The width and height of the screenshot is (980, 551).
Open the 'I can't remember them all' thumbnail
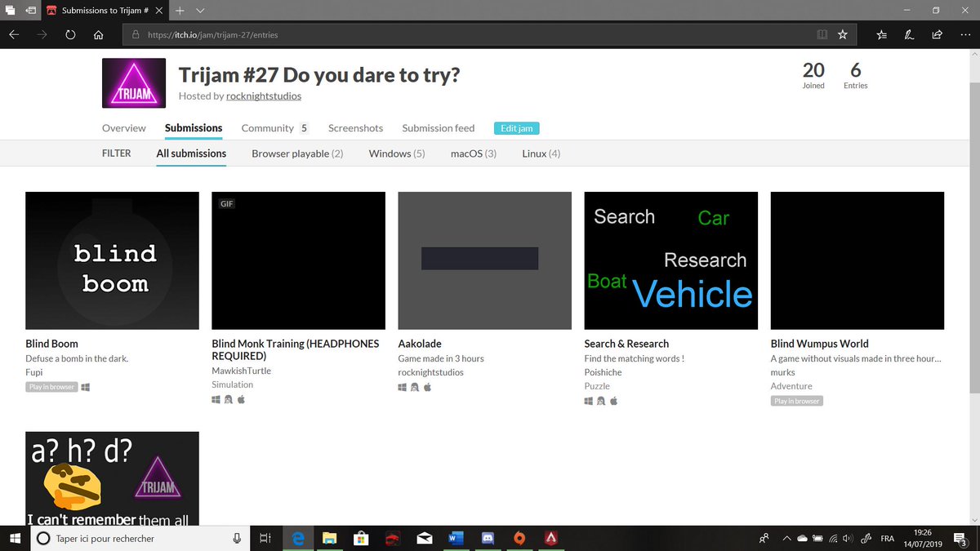click(x=113, y=478)
